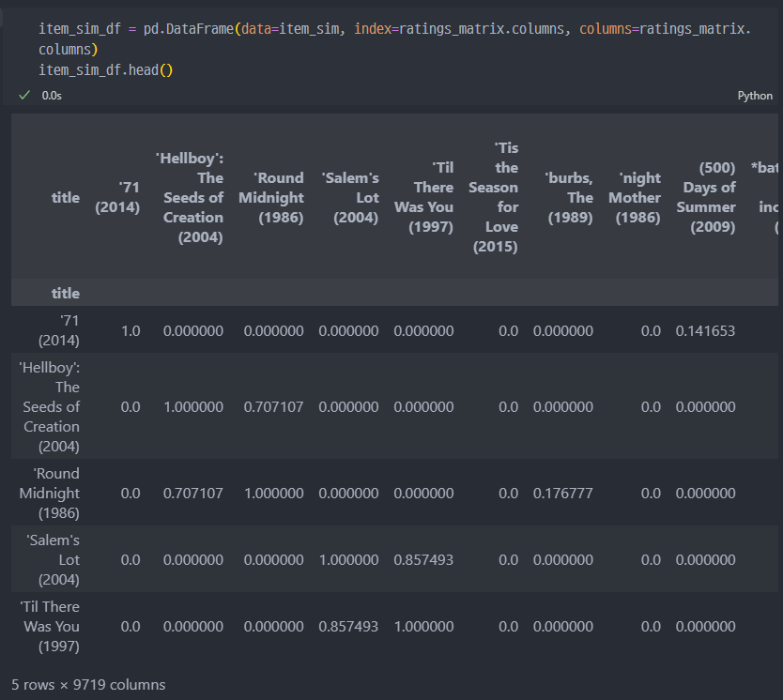Click the 'Hellboy' row index label

click(x=50, y=406)
